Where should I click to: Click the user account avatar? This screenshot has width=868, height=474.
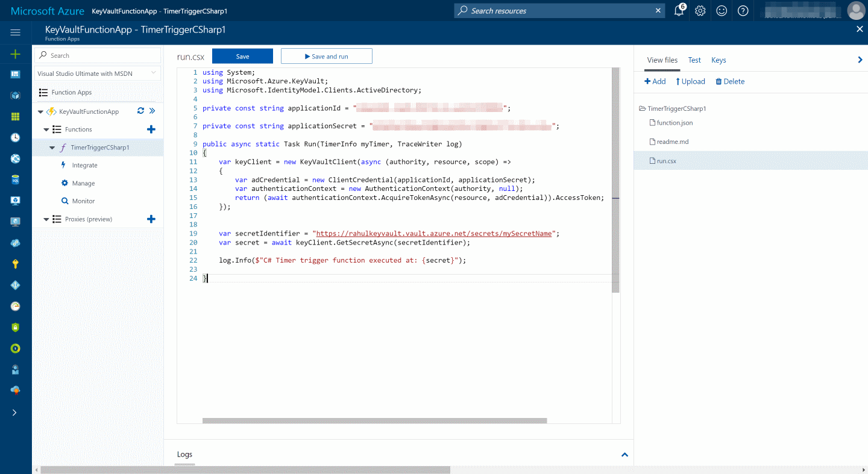[855, 10]
